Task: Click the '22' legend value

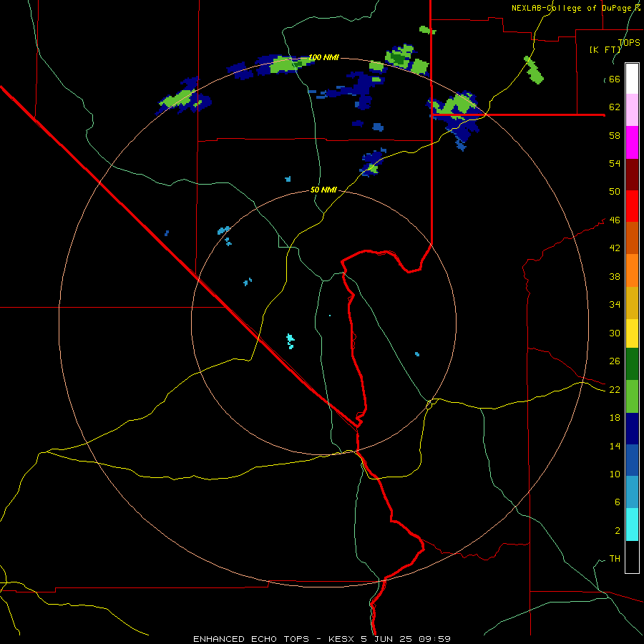Action: click(x=615, y=390)
